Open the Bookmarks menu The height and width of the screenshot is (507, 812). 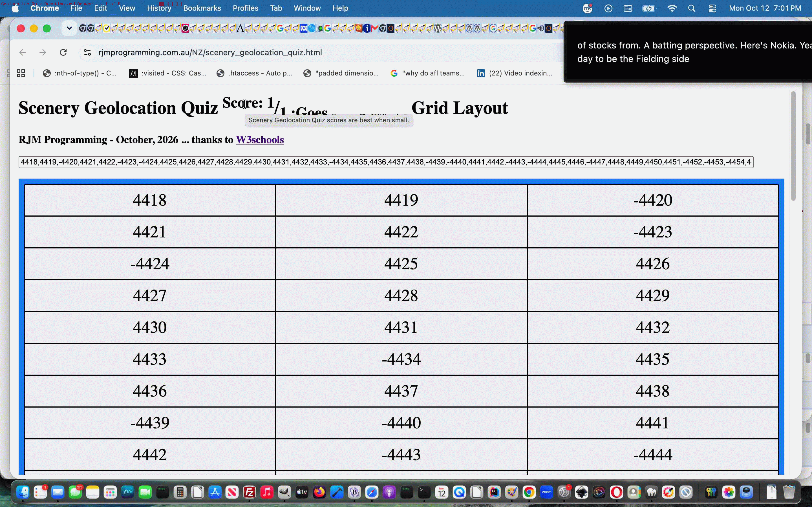202,8
